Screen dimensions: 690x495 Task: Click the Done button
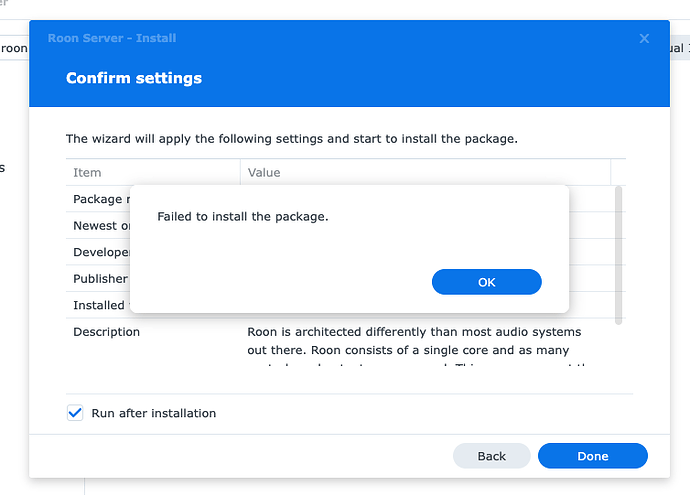(592, 456)
